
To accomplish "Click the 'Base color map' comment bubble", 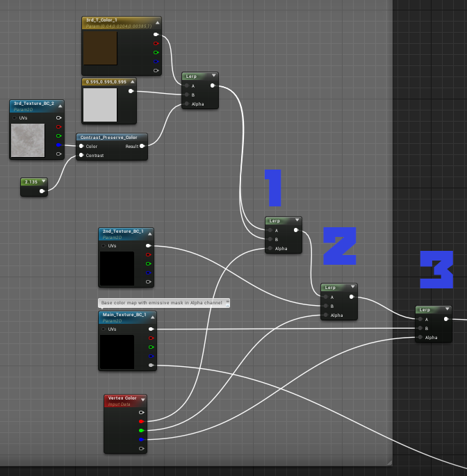I will click(x=163, y=303).
